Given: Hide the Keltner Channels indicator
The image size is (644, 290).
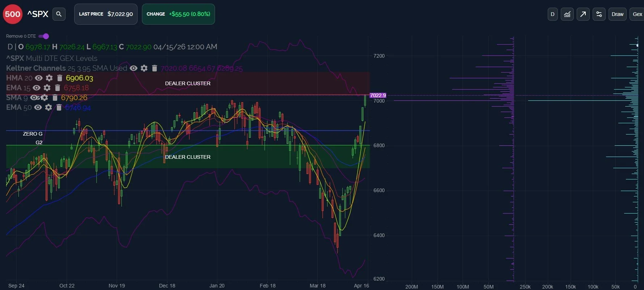Looking at the screenshot, I should tap(134, 68).
